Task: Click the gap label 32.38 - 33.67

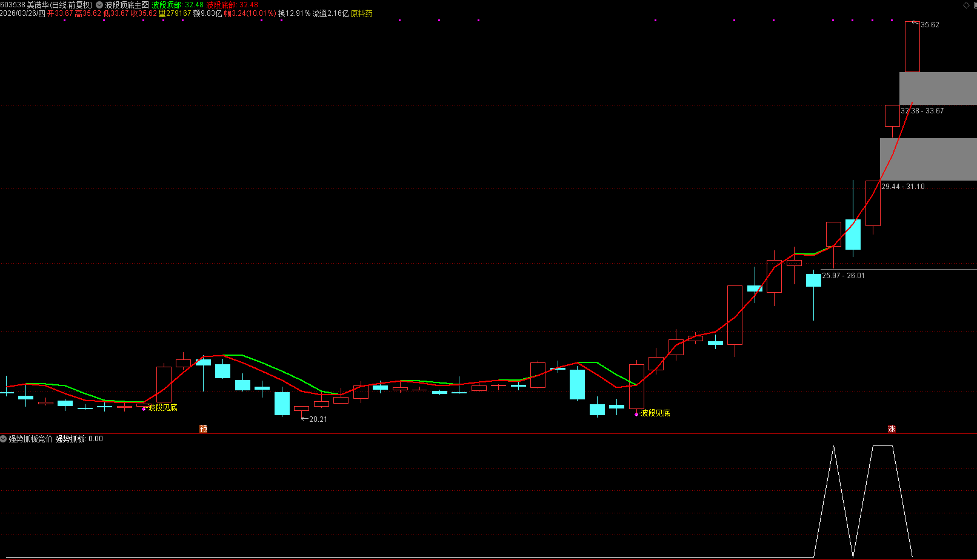Action: (922, 111)
